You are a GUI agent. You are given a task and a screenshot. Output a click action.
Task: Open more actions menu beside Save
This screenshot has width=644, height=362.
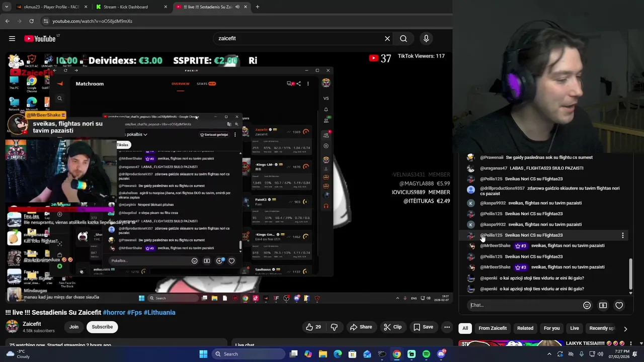click(x=447, y=327)
